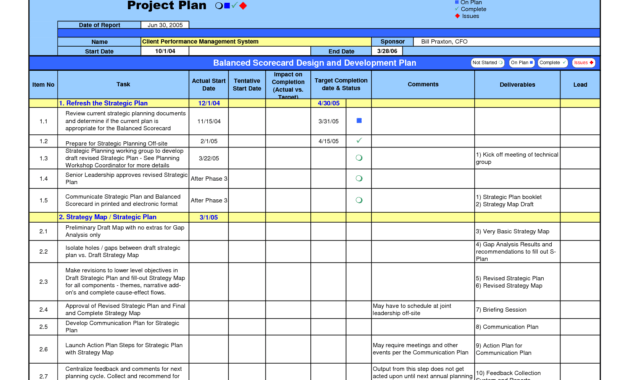Select the 3/1/05 section start date

click(x=209, y=217)
